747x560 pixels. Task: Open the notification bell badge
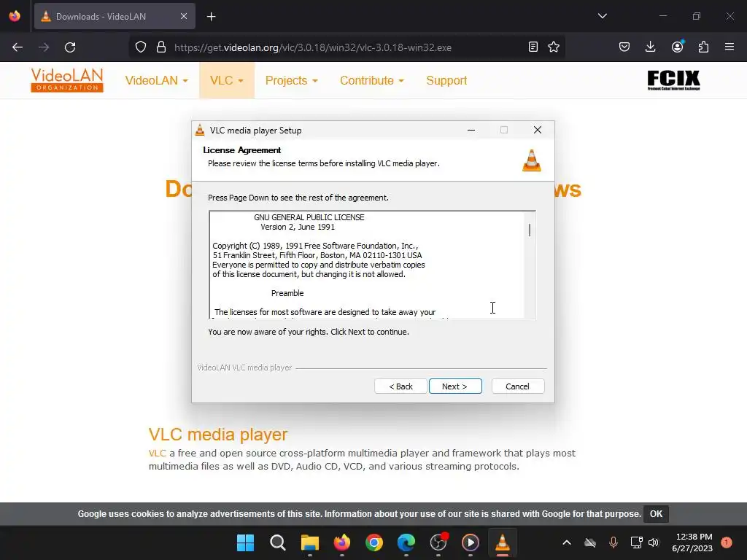coord(727,542)
